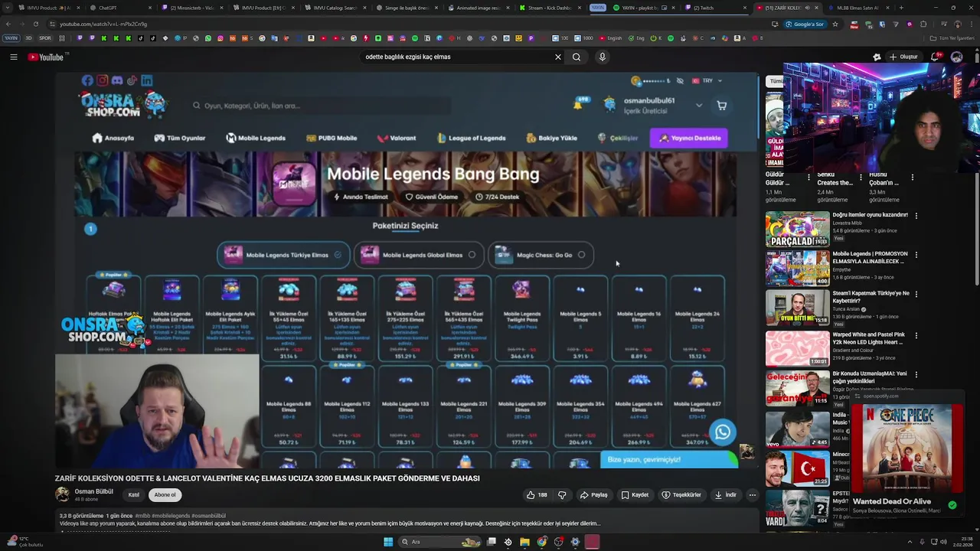
Task: Like the video with thumbs-up button
Action: click(537, 495)
